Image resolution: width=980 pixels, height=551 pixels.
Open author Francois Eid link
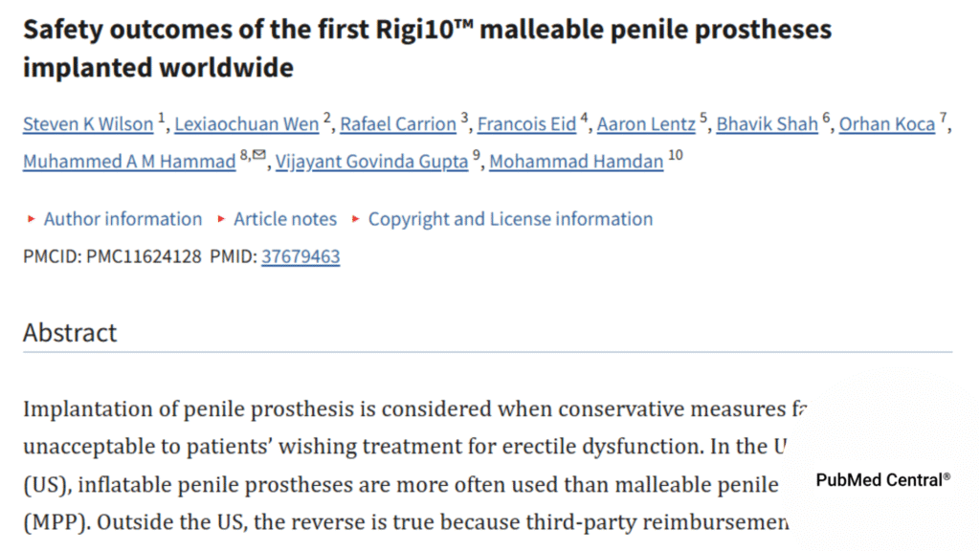click(526, 124)
